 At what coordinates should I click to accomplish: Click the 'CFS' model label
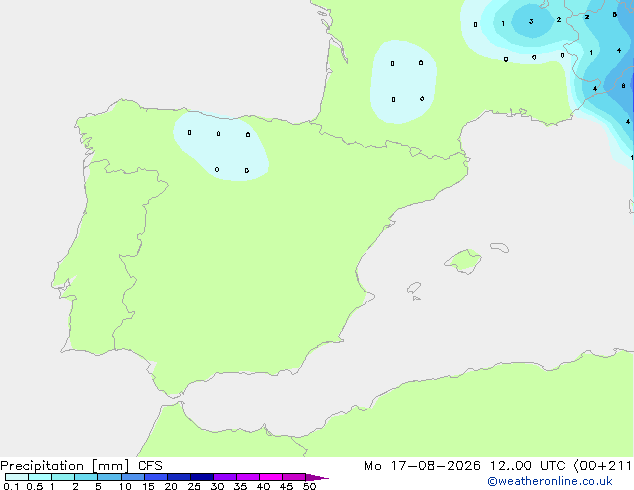150,466
